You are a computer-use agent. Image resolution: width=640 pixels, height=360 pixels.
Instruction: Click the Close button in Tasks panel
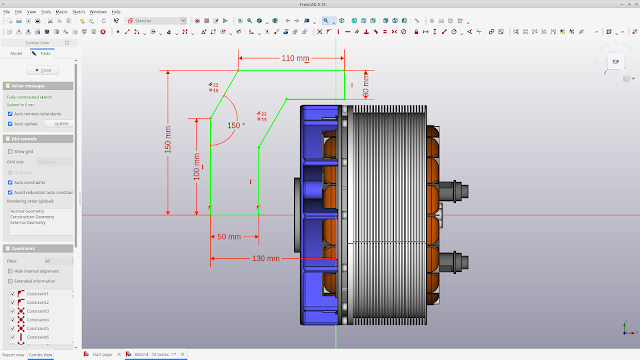pyautogui.click(x=43, y=70)
